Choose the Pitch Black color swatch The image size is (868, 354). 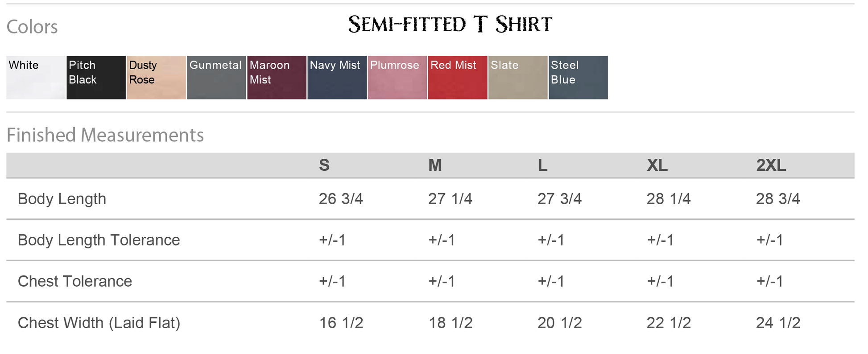[96, 77]
